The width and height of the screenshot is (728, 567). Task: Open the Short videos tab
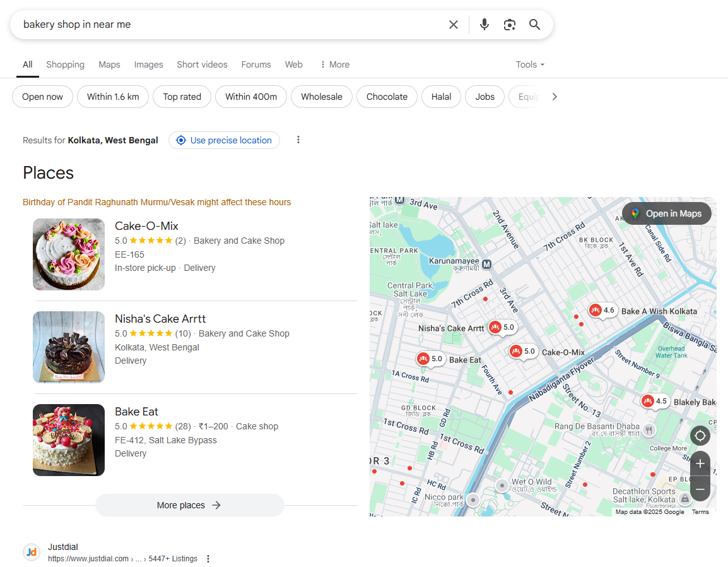click(x=202, y=64)
